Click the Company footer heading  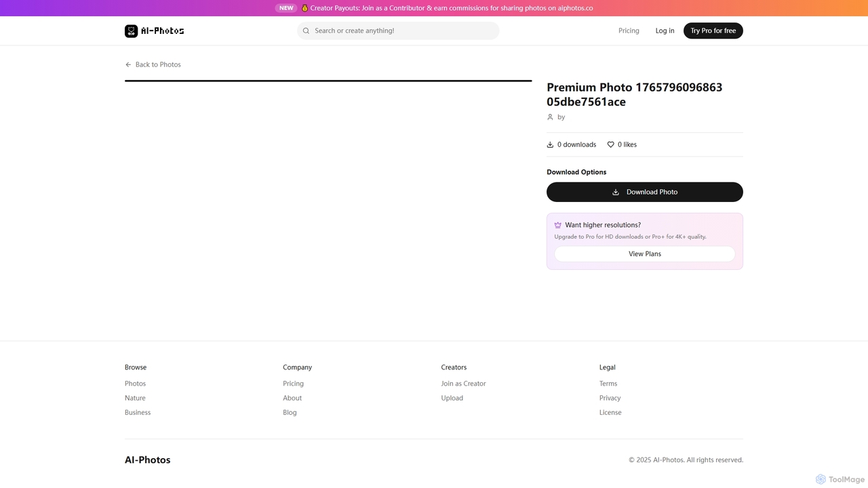[297, 367]
